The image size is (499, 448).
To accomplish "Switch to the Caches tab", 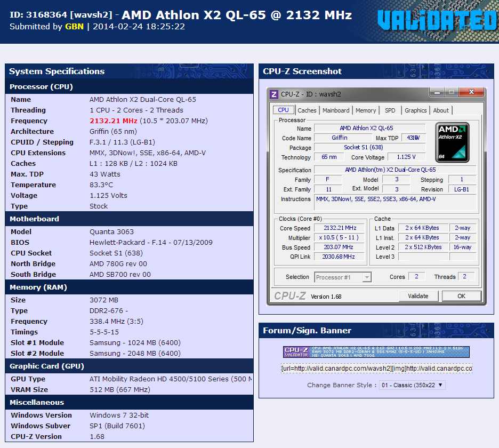I will tap(307, 110).
